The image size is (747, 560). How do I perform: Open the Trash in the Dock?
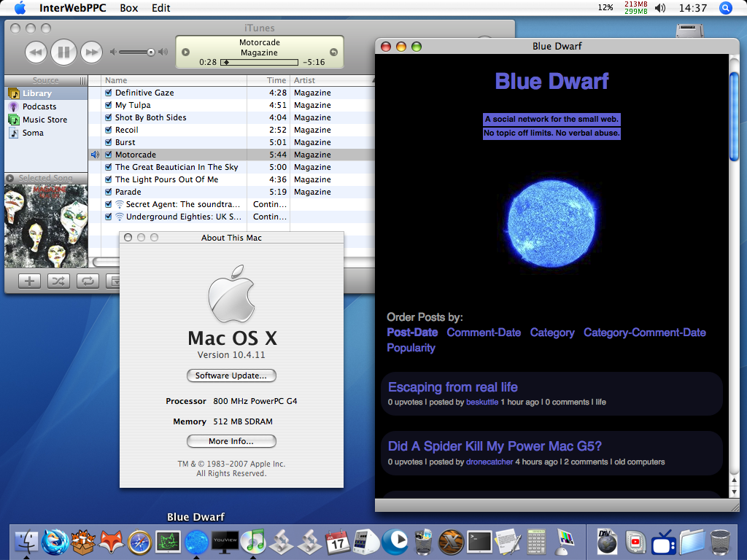point(720,542)
